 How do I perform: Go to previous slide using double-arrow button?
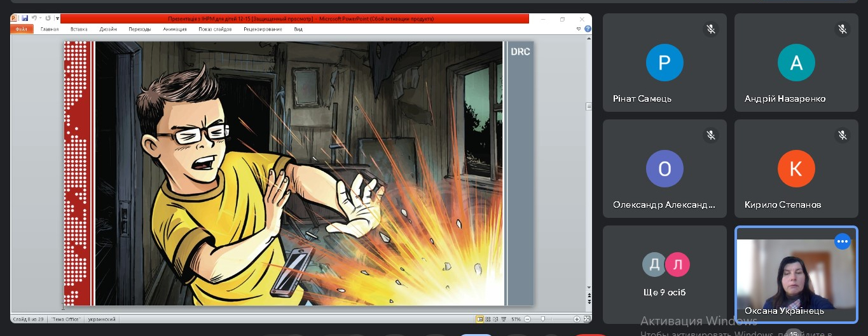pos(589,296)
